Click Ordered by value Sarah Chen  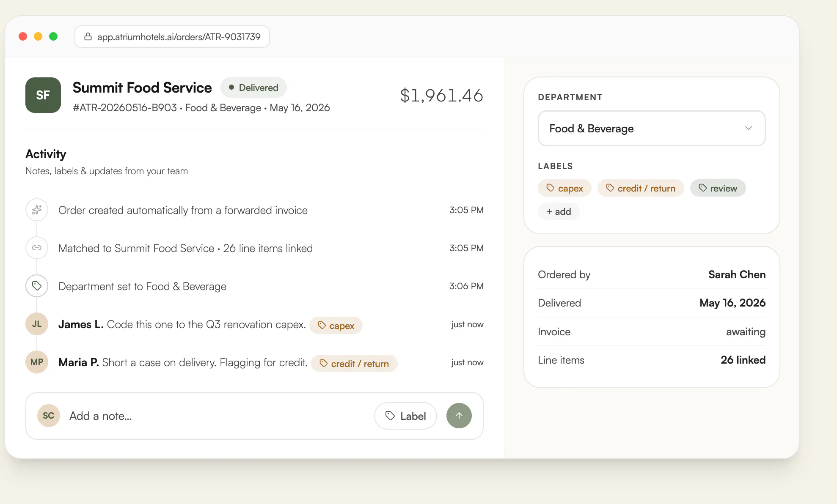pyautogui.click(x=737, y=274)
